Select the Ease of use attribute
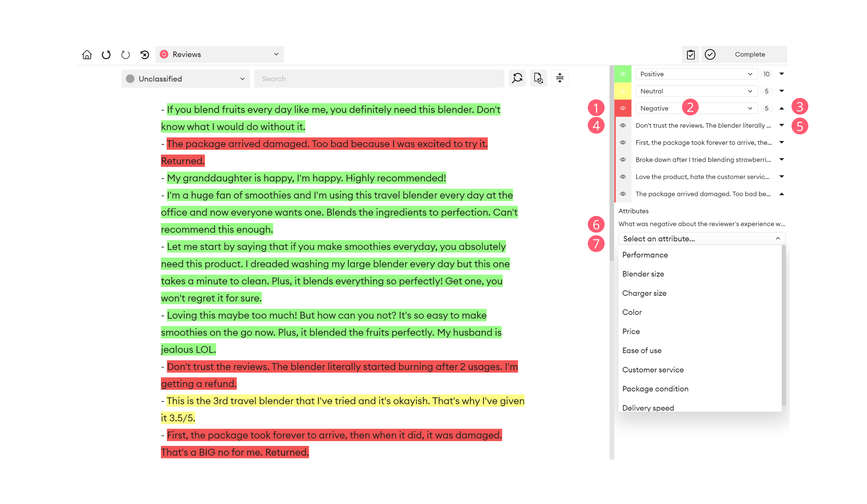This screenshot has width=867, height=504. click(700, 350)
